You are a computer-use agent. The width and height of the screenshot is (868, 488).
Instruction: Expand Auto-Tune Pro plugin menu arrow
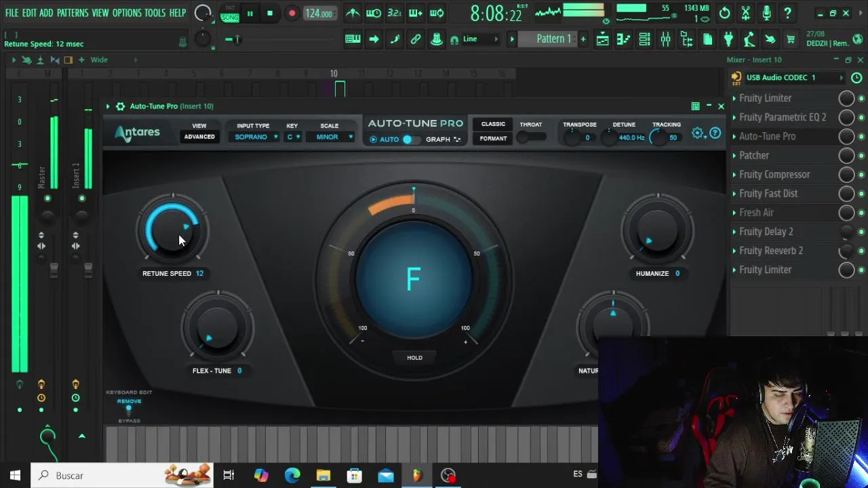108,106
